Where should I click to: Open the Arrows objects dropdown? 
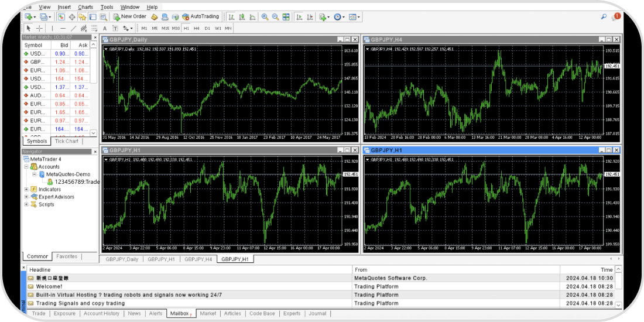[128, 28]
